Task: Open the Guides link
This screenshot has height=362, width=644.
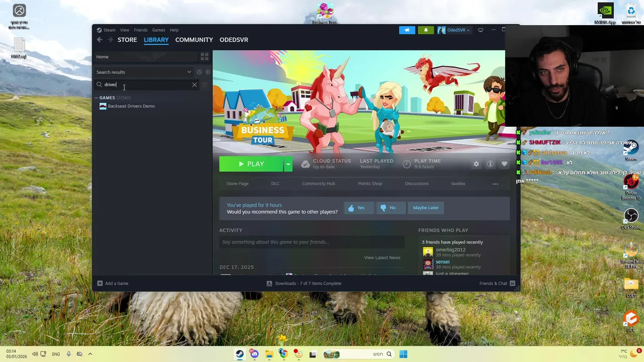Action: click(458, 184)
